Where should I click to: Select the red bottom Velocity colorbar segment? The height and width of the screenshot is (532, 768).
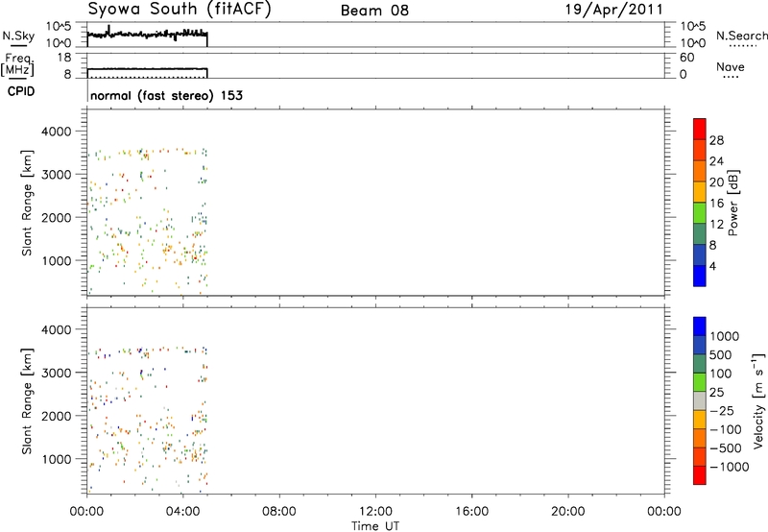pos(700,475)
